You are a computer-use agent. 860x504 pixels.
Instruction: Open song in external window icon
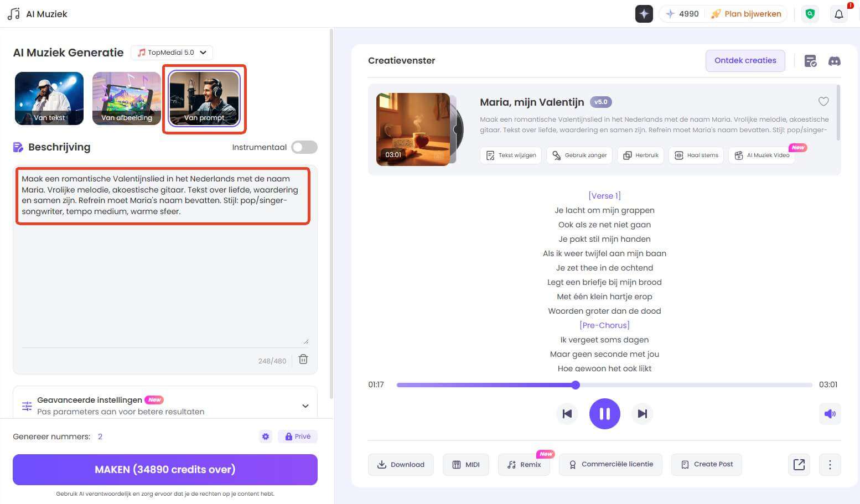click(x=799, y=465)
